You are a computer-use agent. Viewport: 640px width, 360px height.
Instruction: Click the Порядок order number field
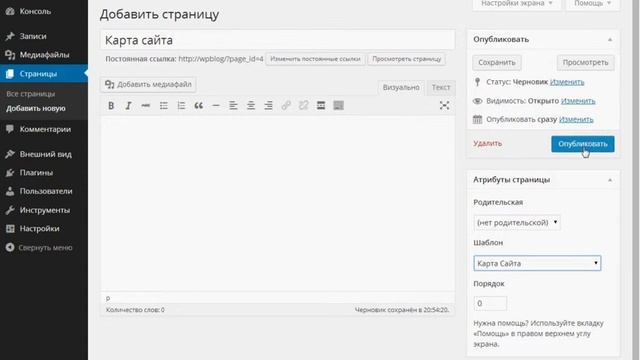[490, 303]
